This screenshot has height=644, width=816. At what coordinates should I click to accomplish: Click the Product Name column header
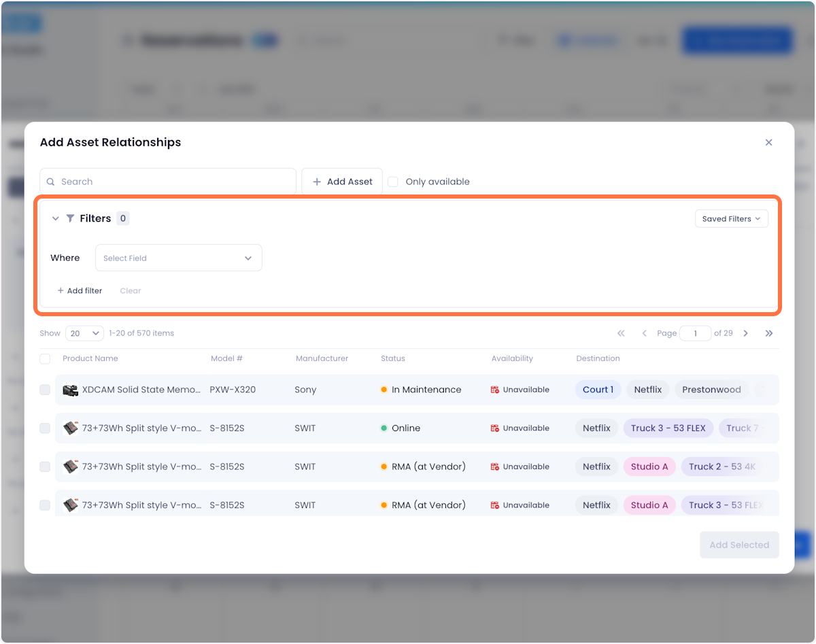pos(90,358)
